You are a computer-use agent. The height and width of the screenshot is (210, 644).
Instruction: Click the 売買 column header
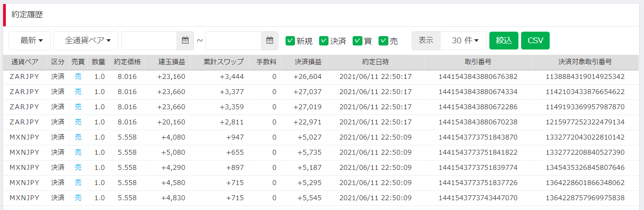[x=78, y=62]
